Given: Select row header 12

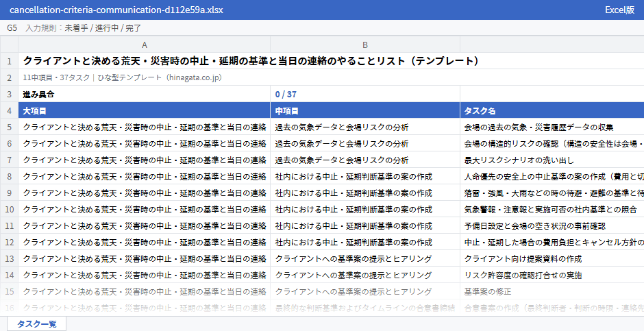Looking at the screenshot, I should pyautogui.click(x=9, y=242).
